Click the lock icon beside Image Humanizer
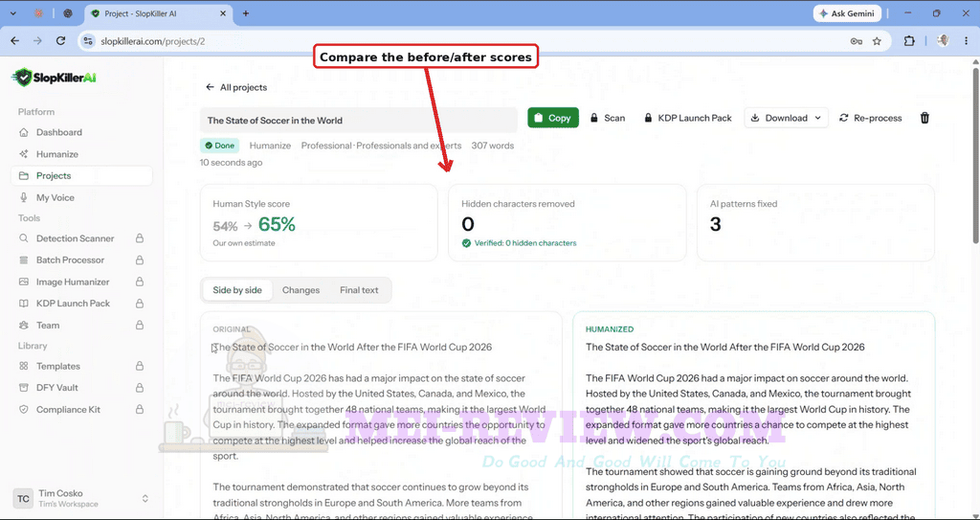Screen dimensions: 980x520 (140, 282)
